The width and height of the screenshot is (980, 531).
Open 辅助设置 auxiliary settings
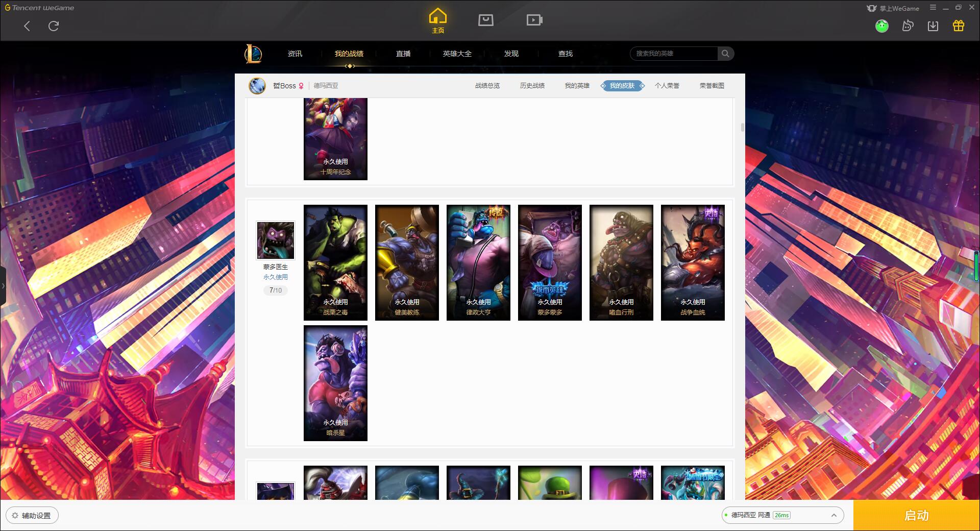pos(32,516)
